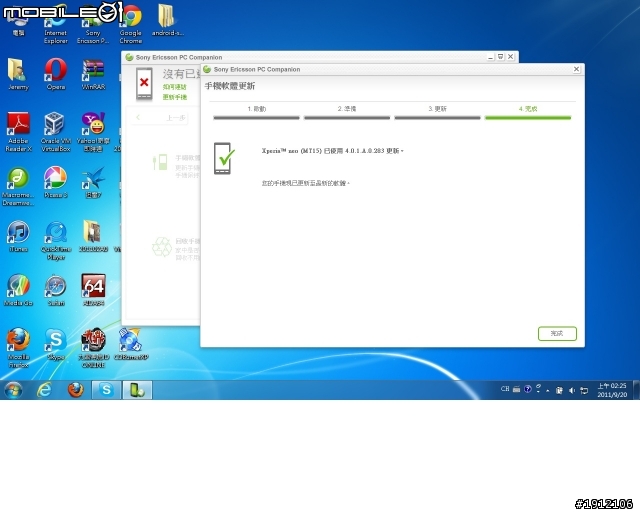
Task: Open the blue bird 迅雷7 desktop icon
Action: point(93,182)
